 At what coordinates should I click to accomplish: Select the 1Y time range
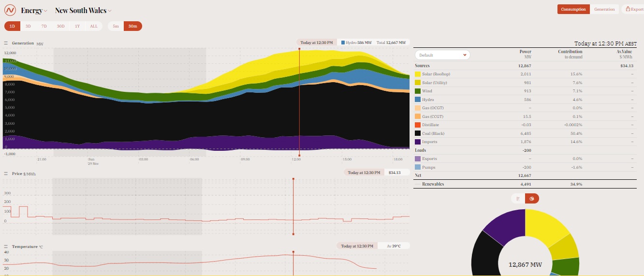pos(77,26)
